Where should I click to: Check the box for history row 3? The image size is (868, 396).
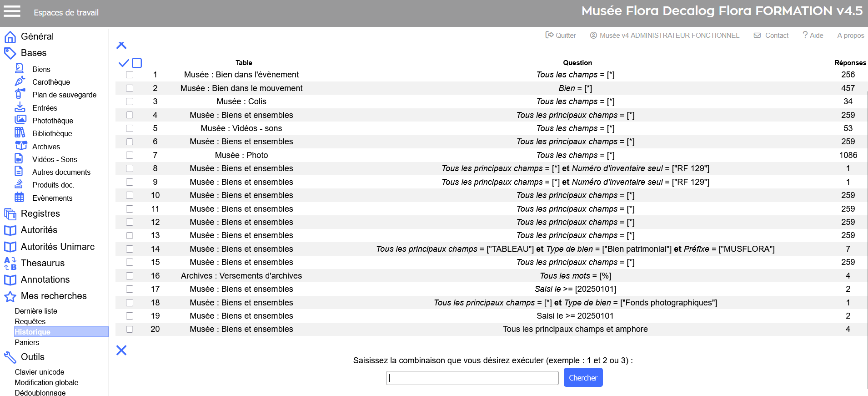130,102
